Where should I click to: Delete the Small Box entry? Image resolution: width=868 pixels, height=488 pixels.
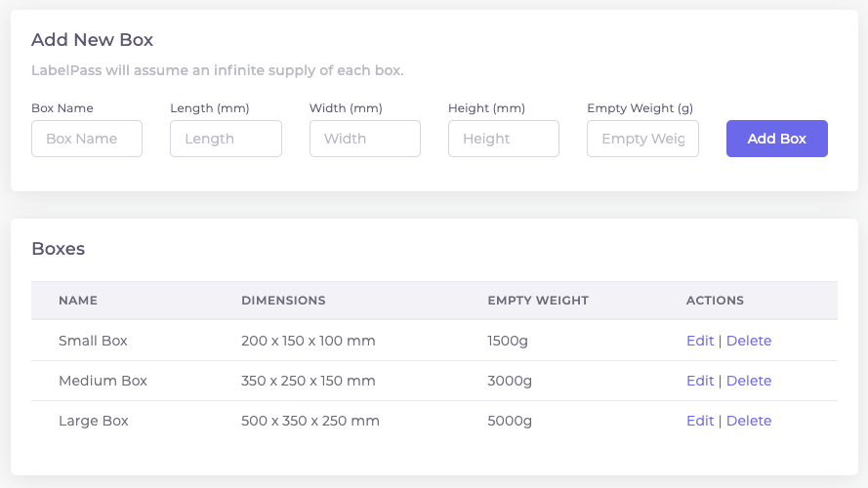749,341
